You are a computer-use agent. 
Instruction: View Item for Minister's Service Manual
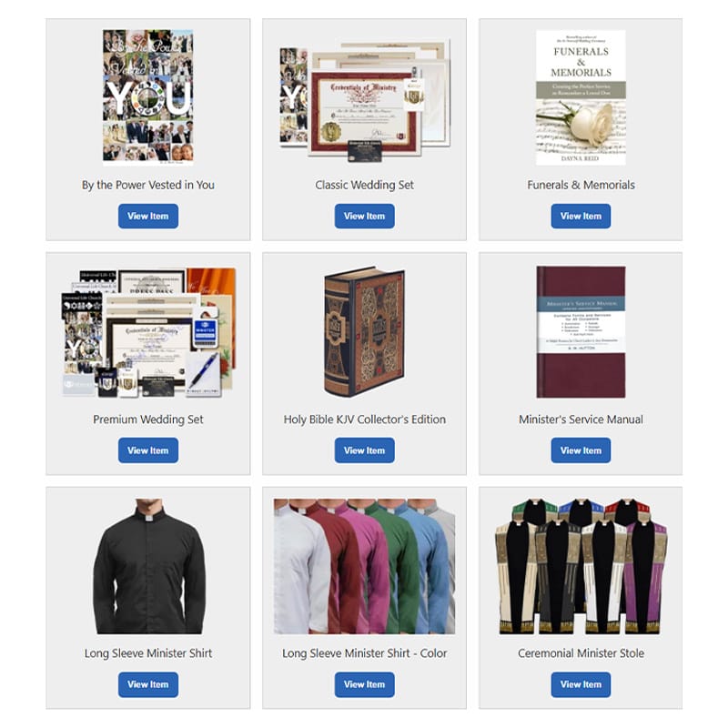[x=581, y=450]
